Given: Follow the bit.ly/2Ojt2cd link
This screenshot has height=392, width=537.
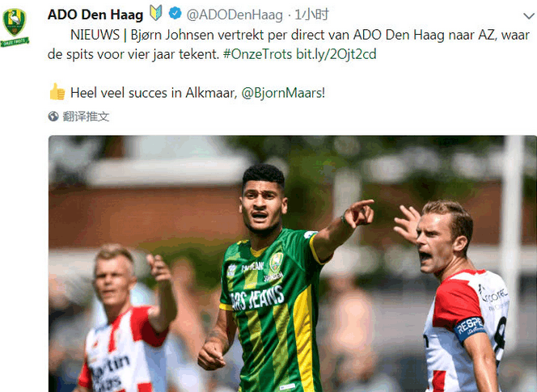Looking at the screenshot, I should click(336, 54).
